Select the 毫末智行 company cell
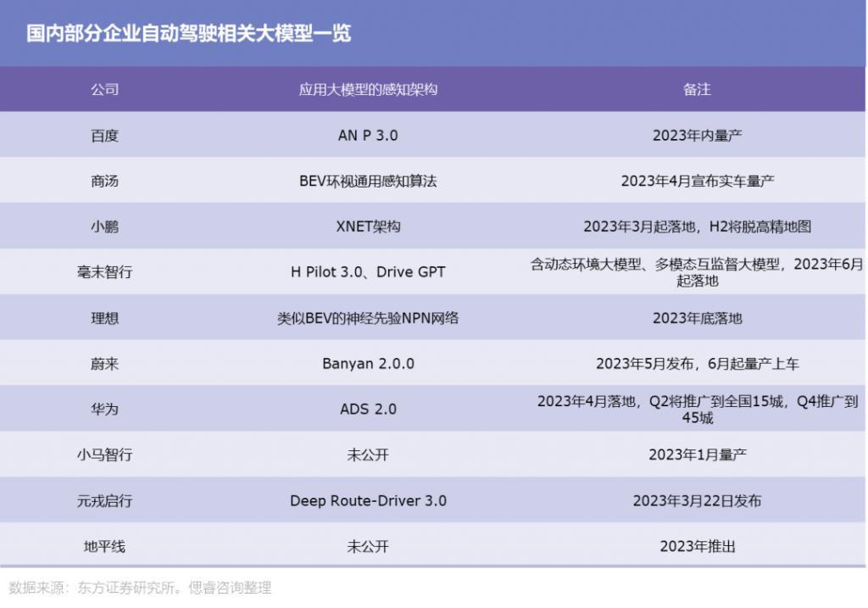Screen dimensions: 868x608 104,272
